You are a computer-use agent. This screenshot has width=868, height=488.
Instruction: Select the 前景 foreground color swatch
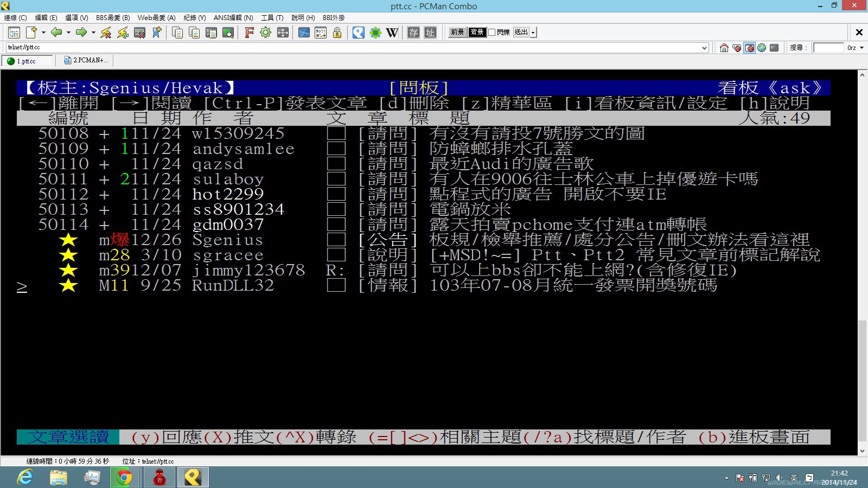coord(457,33)
